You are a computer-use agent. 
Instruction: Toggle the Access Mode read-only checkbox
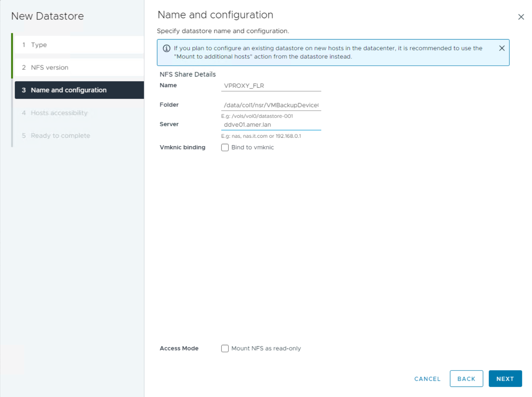click(x=225, y=349)
